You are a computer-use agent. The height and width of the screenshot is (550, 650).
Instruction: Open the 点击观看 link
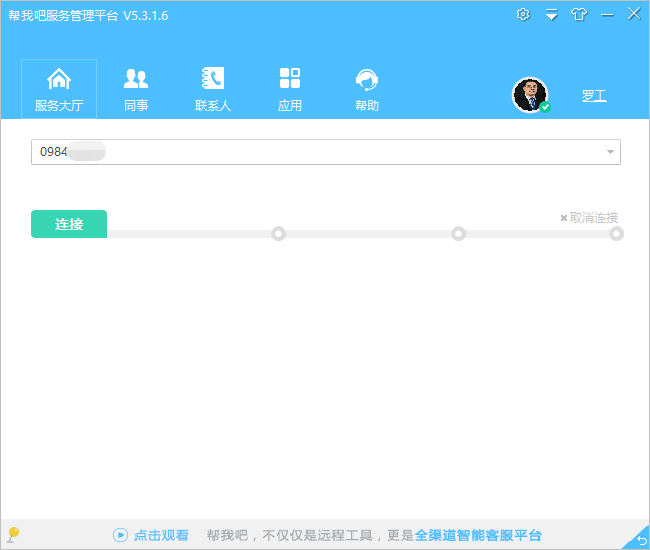pos(161,535)
